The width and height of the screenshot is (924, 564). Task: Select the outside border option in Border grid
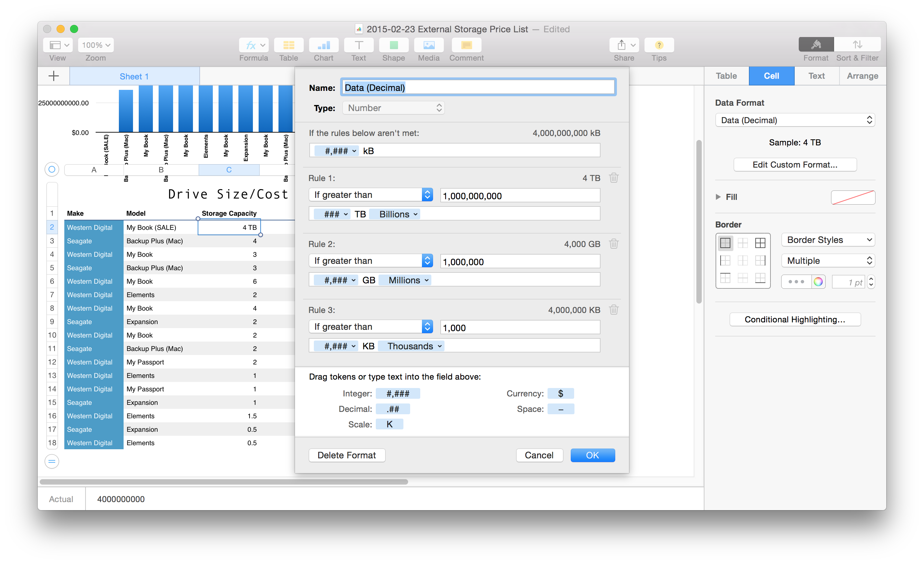click(x=725, y=243)
